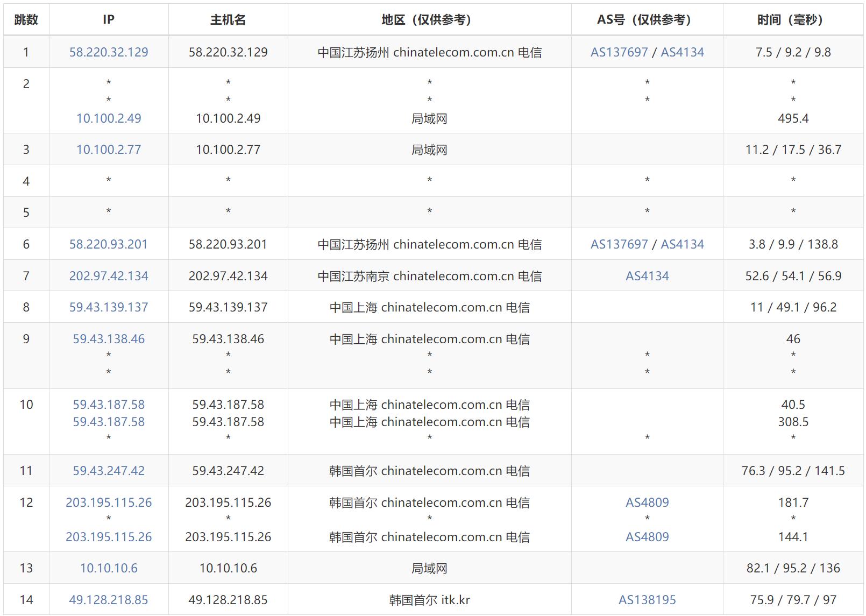Select 局域网 region in hop 13 row
This screenshot has width=866, height=616.
pos(429,568)
